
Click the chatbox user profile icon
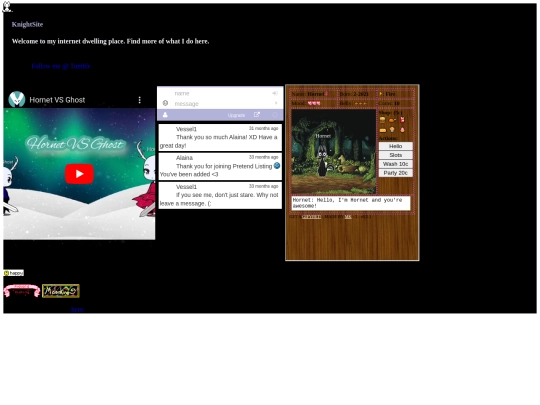165,115
